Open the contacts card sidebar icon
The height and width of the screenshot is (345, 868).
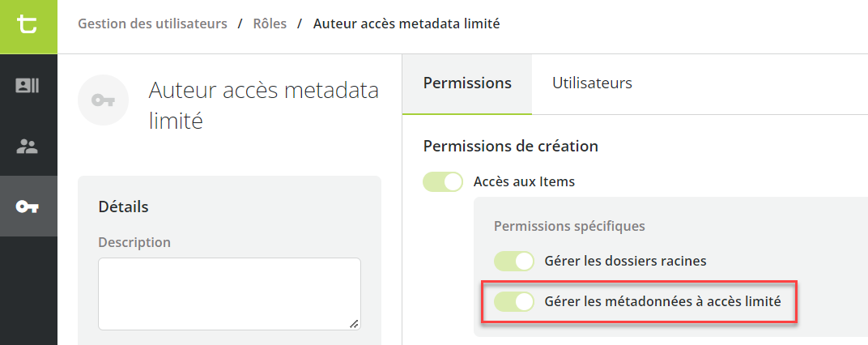[28, 85]
